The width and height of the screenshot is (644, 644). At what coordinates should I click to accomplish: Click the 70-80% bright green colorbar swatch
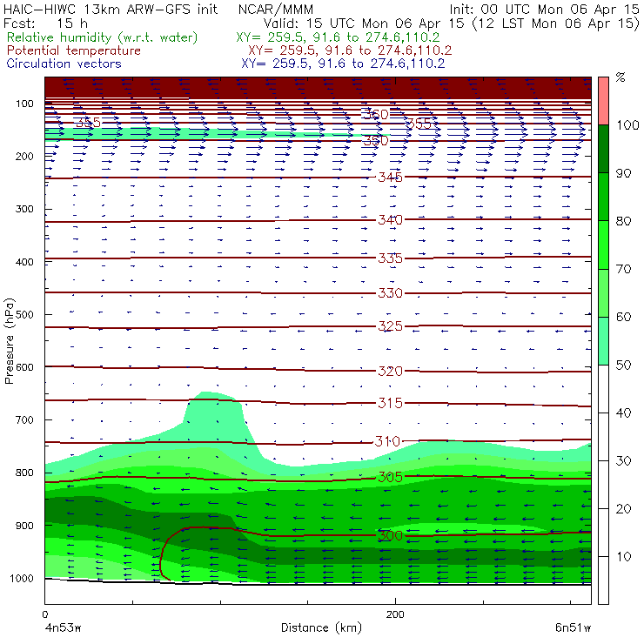[603, 245]
